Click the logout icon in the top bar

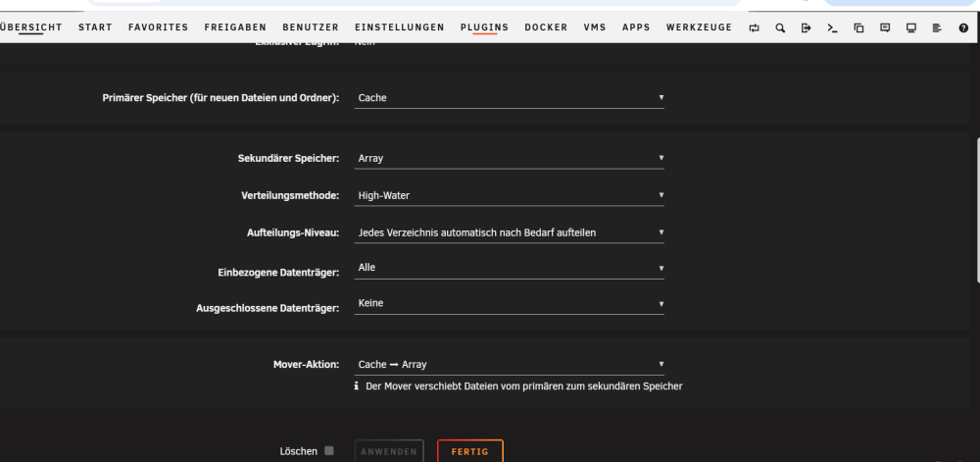click(x=807, y=27)
